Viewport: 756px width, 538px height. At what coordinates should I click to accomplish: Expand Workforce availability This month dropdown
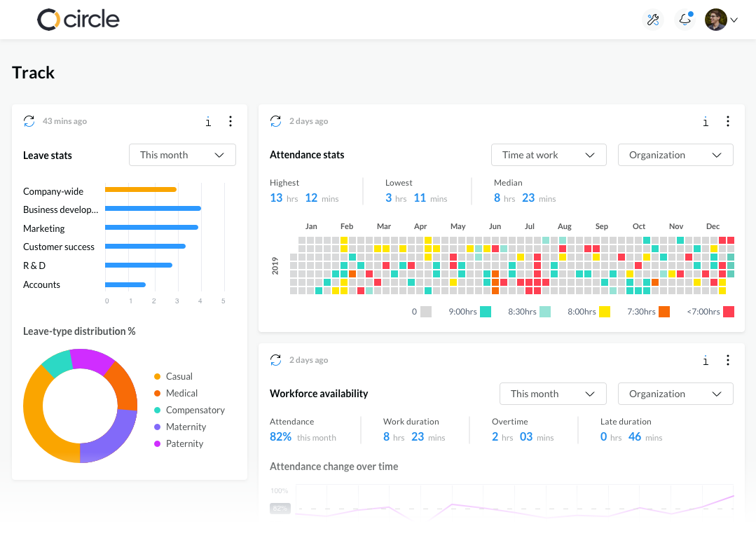click(553, 394)
